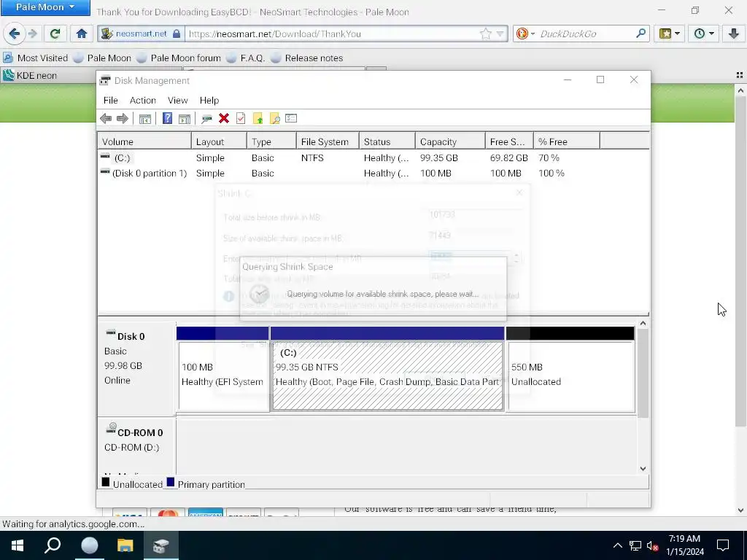Open Most Visited bookmarks folder

(35, 58)
